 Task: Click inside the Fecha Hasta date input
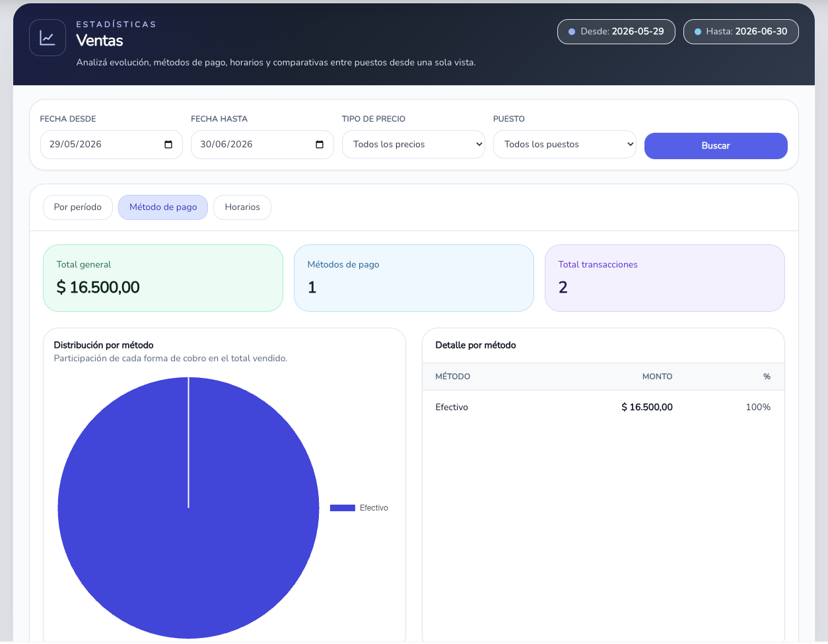pyautogui.click(x=262, y=145)
